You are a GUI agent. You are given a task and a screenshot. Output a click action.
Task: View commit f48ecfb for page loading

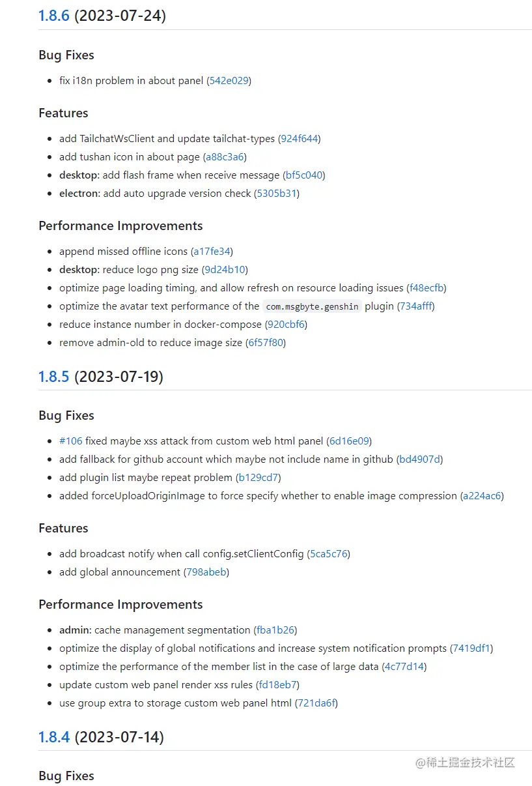427,288
